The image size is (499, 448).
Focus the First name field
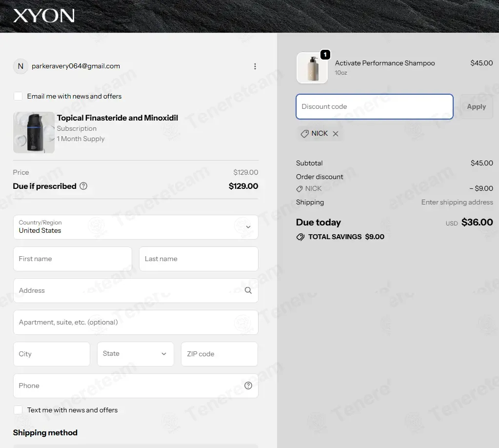(x=73, y=259)
